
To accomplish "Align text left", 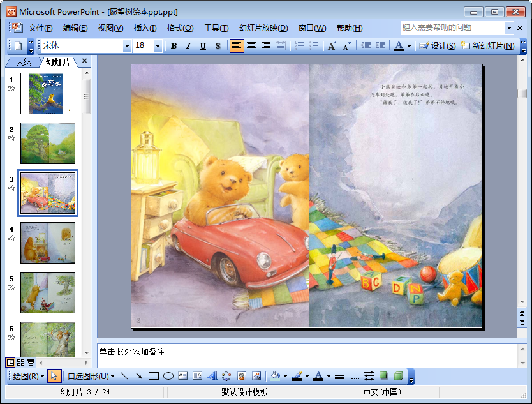I will [237, 45].
